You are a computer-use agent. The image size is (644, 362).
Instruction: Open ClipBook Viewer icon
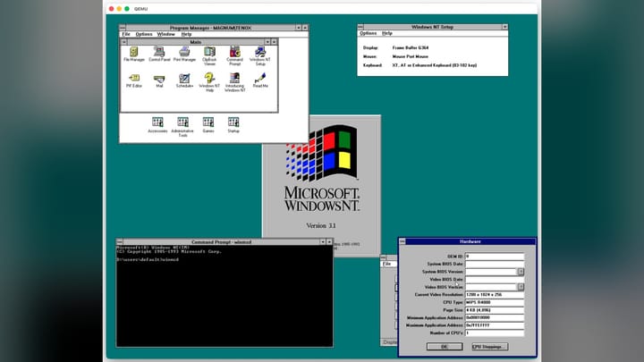click(209, 55)
